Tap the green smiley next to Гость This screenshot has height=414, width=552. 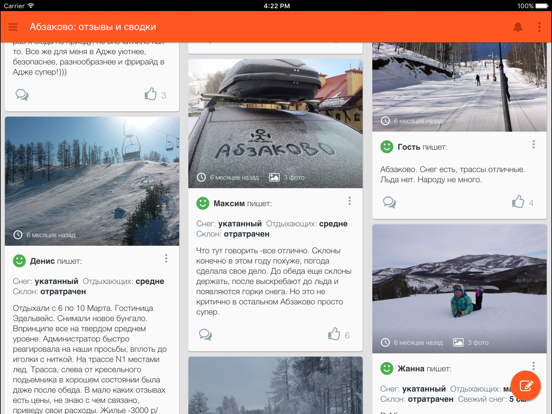pyautogui.click(x=387, y=147)
